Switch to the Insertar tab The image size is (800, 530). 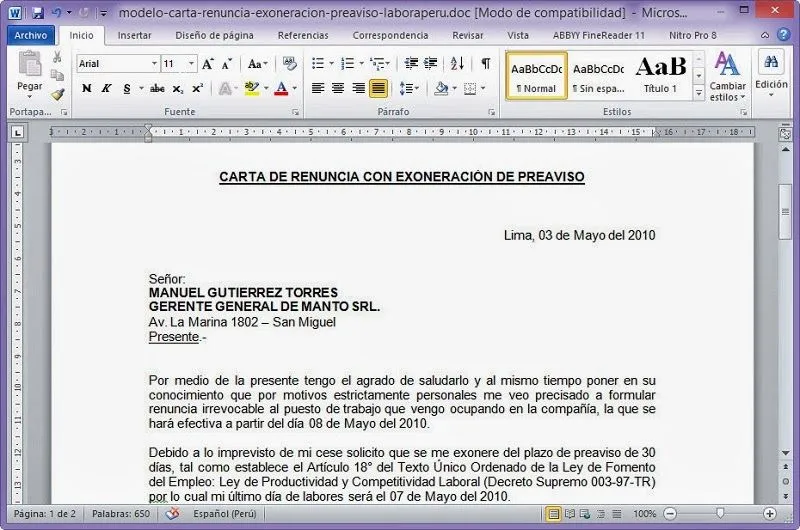point(134,35)
